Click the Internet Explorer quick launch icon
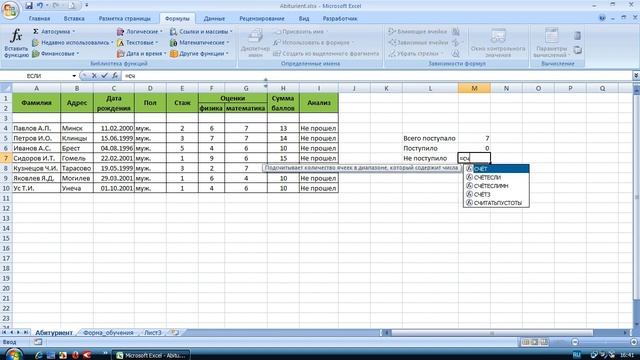 pos(38,356)
